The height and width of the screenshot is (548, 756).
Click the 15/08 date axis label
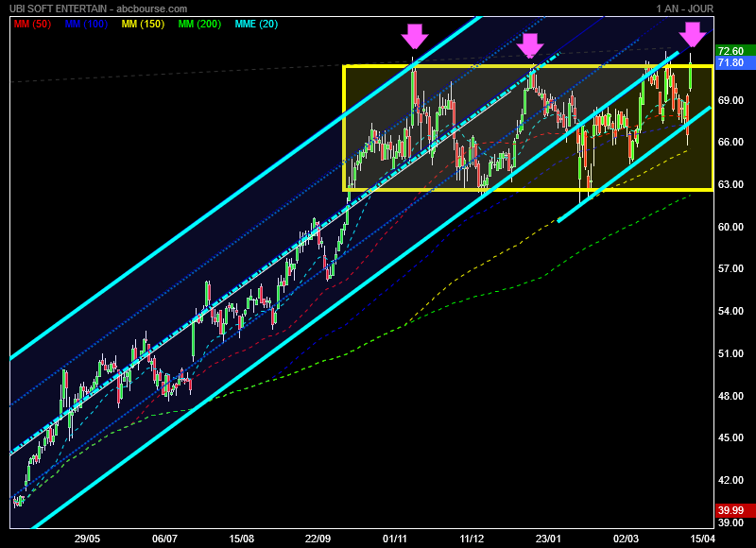click(241, 539)
